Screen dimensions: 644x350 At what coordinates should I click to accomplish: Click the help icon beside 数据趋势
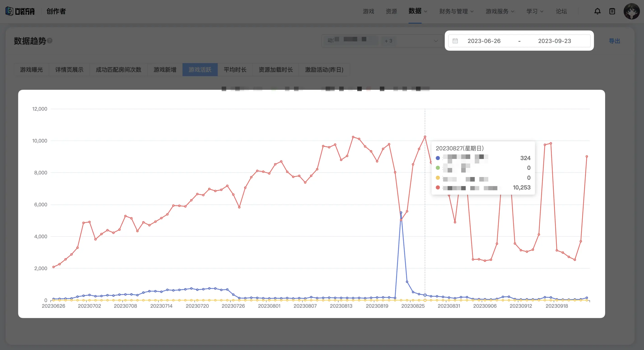50,40
